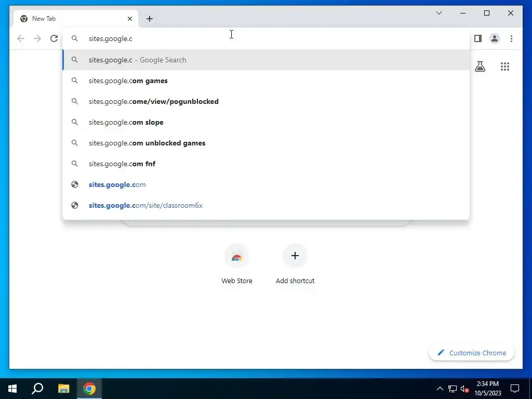
Task: Open the Windows Start menu
Action: click(12, 389)
